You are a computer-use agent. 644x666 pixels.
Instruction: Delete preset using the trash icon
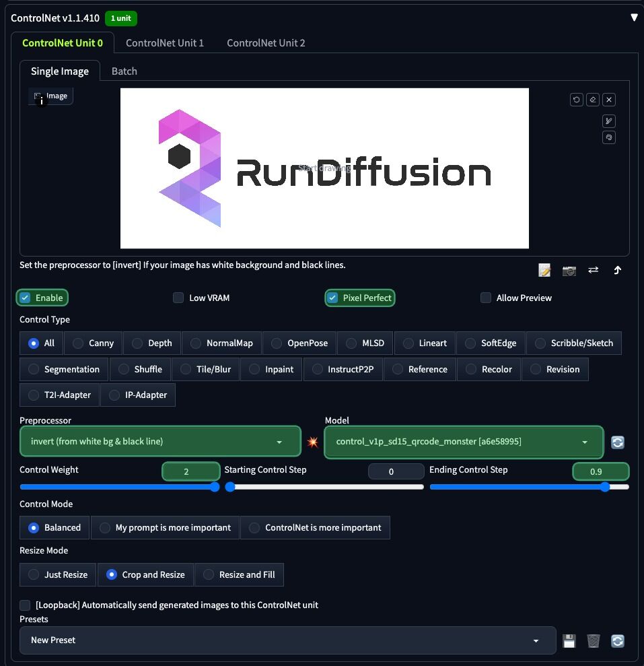(x=593, y=640)
